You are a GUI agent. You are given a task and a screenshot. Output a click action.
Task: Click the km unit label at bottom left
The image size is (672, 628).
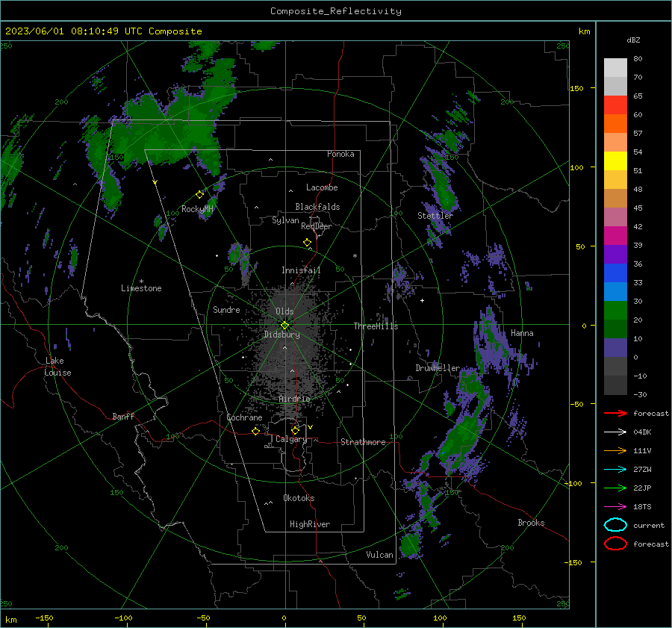10,620
